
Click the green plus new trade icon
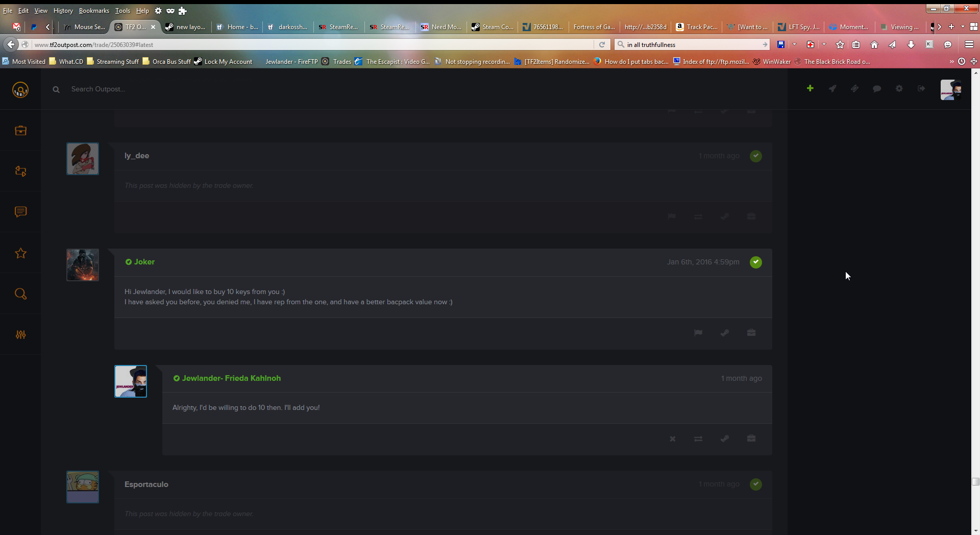pyautogui.click(x=810, y=88)
